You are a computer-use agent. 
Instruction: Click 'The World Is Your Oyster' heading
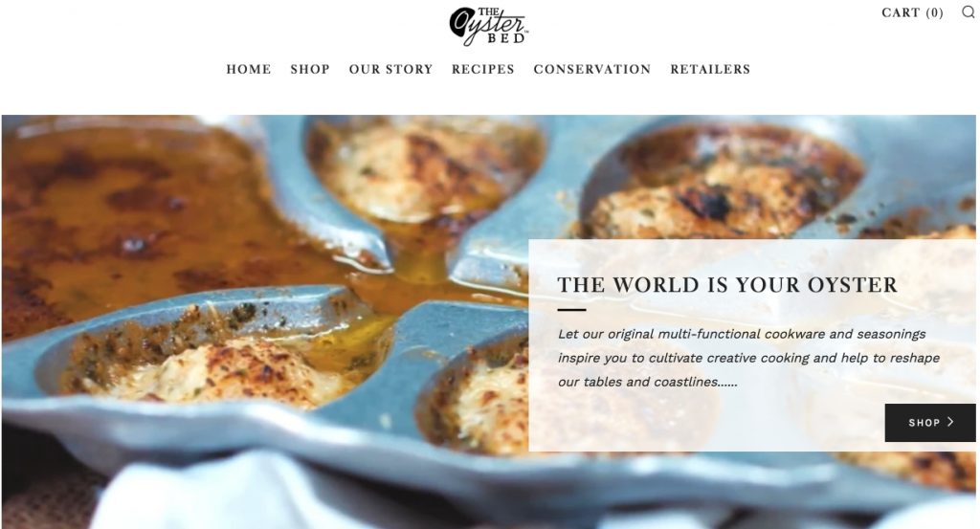click(727, 285)
